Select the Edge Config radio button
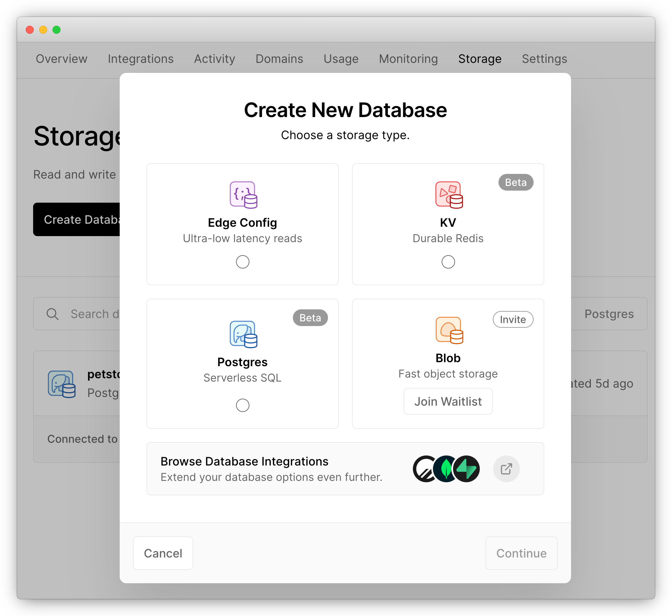672x616 pixels. click(x=242, y=262)
